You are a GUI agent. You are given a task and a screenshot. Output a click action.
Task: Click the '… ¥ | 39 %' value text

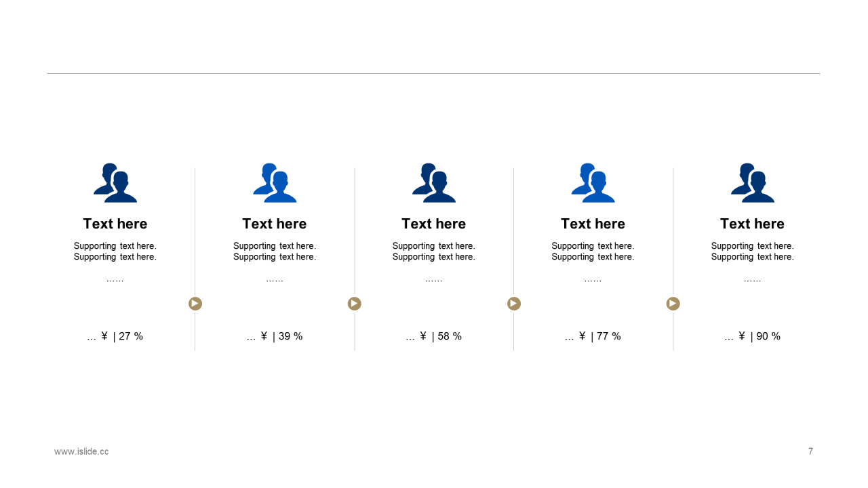click(x=275, y=336)
